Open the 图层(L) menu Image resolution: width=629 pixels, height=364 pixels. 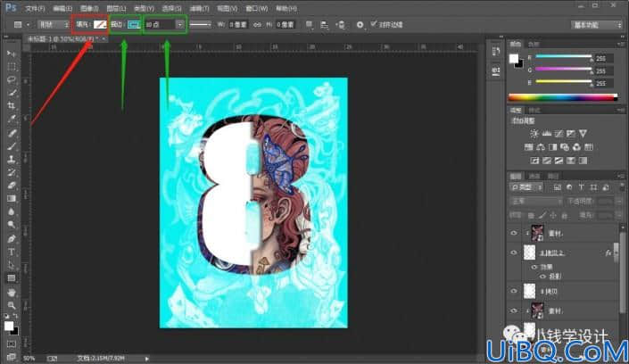click(116, 8)
